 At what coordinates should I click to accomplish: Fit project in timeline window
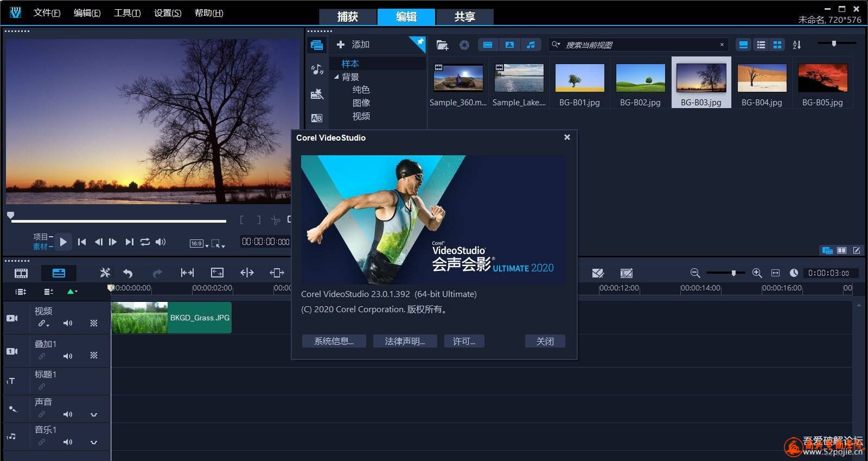point(775,273)
